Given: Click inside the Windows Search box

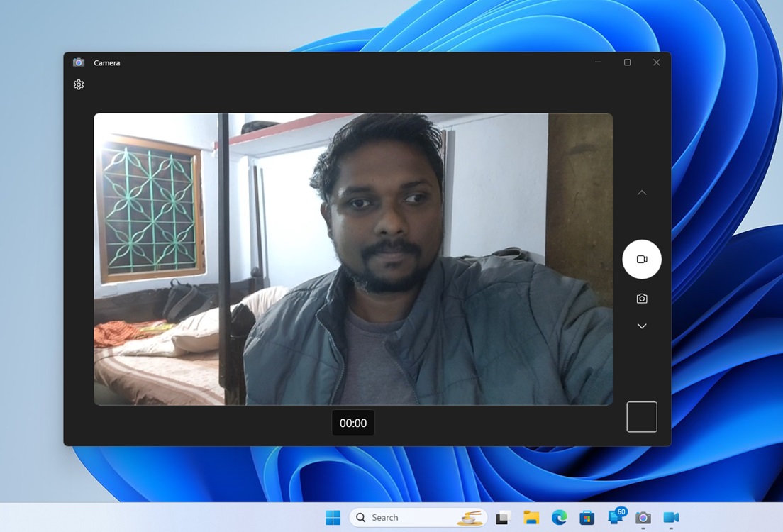Looking at the screenshot, I should pyautogui.click(x=404, y=518).
